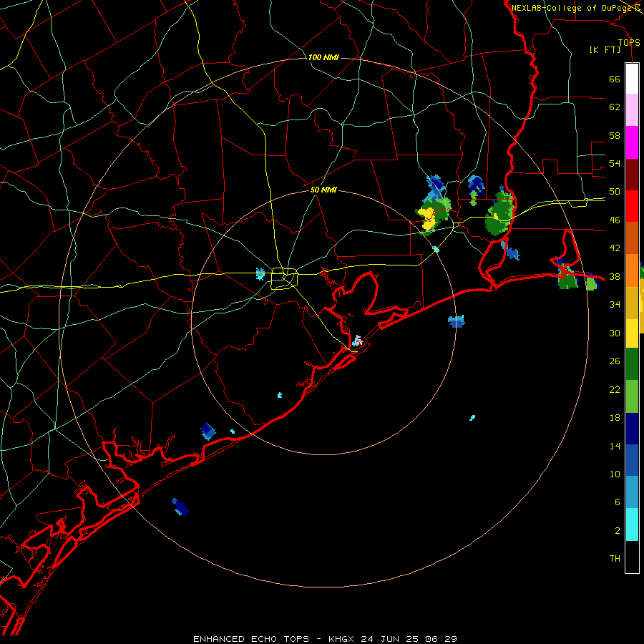
Task: Click the black TH legend swatch
Action: pyautogui.click(x=632, y=557)
